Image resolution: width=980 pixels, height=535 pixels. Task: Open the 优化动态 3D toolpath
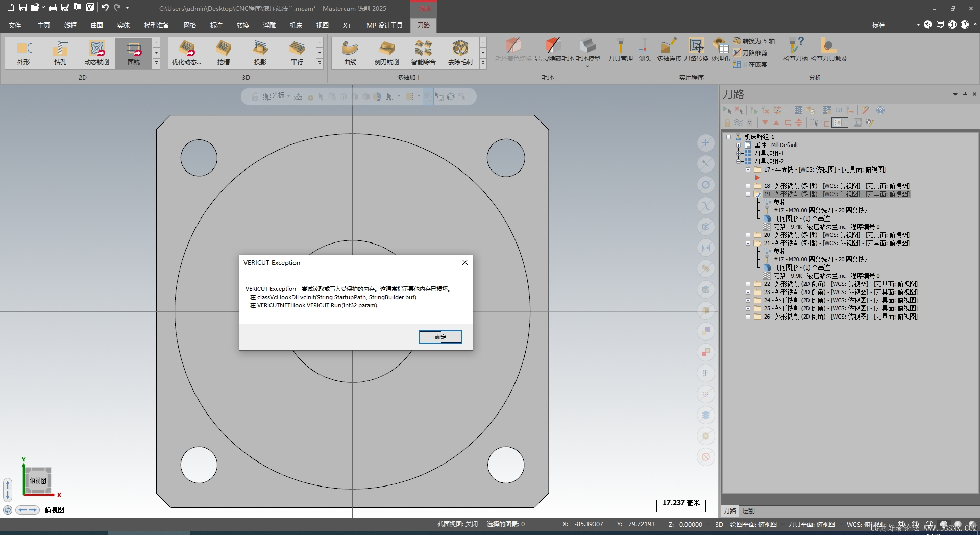point(187,53)
